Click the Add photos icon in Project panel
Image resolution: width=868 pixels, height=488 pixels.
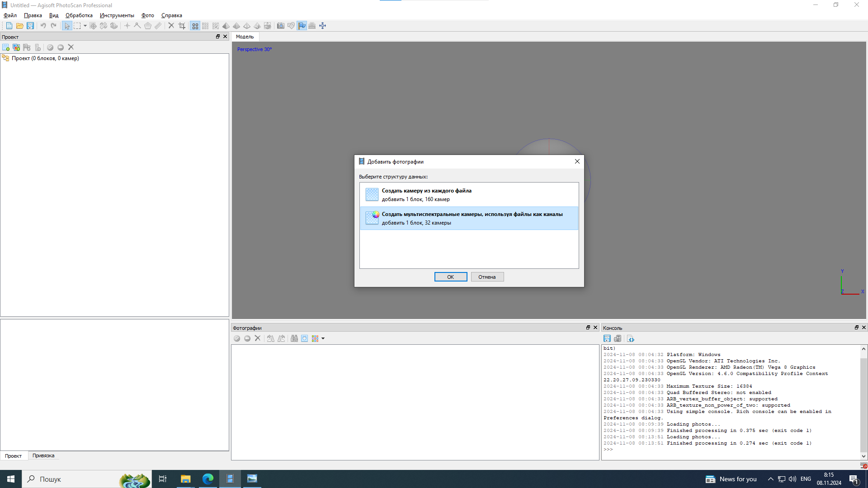tap(16, 47)
